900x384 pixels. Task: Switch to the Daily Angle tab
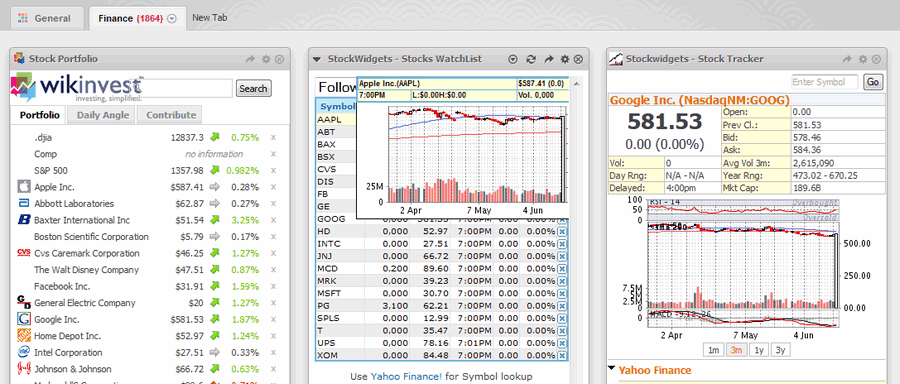pos(103,115)
